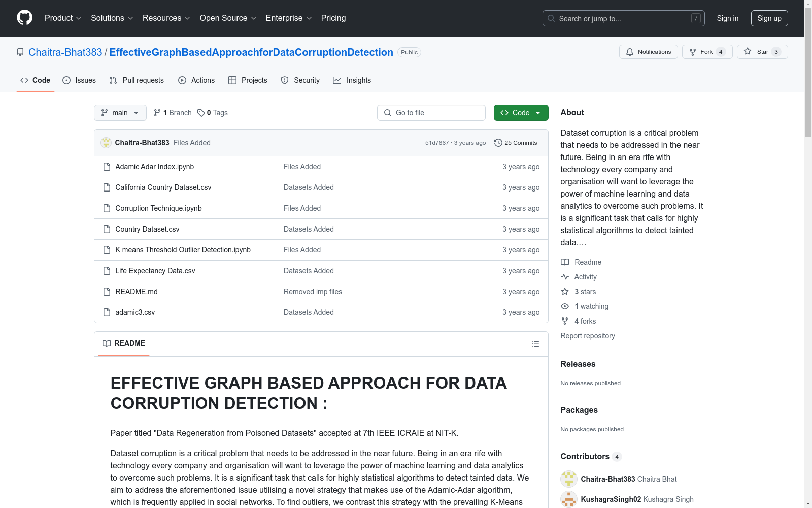Viewport: 812px width, 508px height.
Task: Open the Country Dataset.csv file
Action: (x=147, y=229)
